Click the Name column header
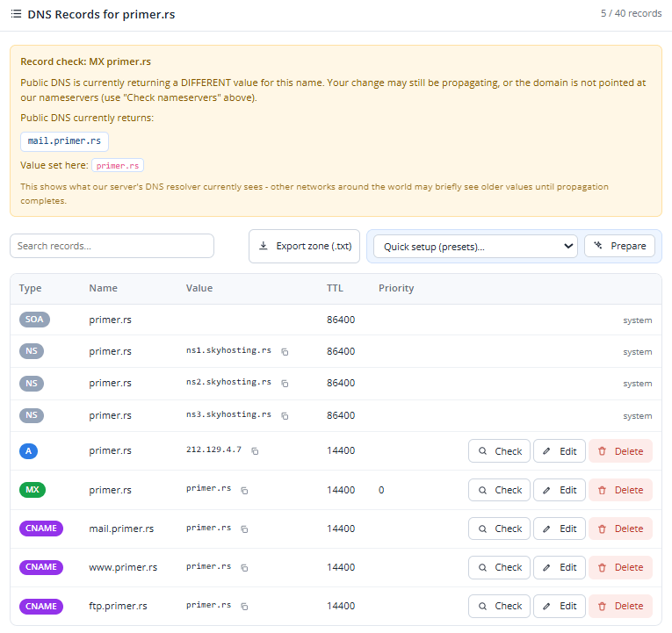This screenshot has height=633, width=672. pyautogui.click(x=103, y=288)
